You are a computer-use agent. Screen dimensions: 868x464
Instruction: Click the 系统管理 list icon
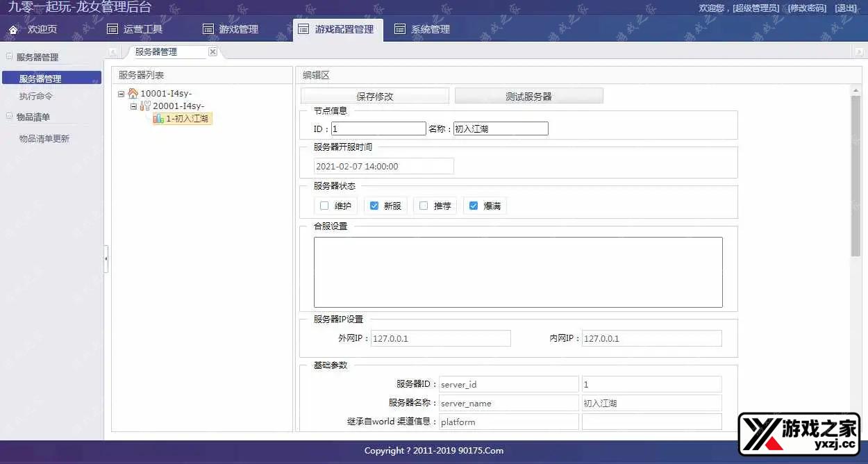click(399, 29)
